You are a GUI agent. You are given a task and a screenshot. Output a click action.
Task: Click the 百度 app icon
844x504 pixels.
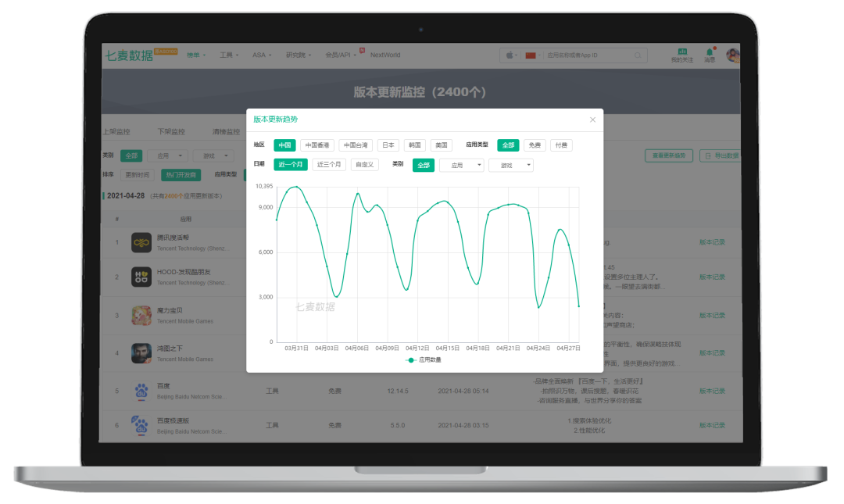click(x=141, y=391)
